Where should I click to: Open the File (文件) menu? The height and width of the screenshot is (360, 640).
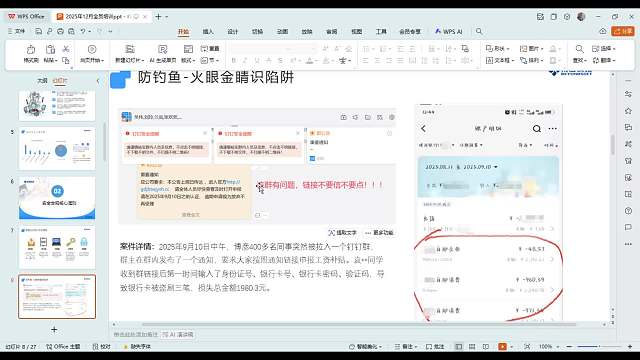16,31
